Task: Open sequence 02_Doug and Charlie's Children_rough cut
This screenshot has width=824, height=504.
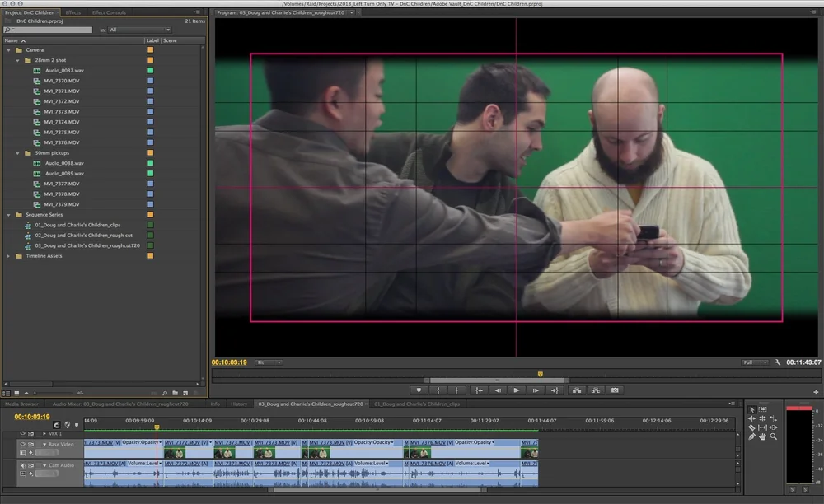Action: 83,236
